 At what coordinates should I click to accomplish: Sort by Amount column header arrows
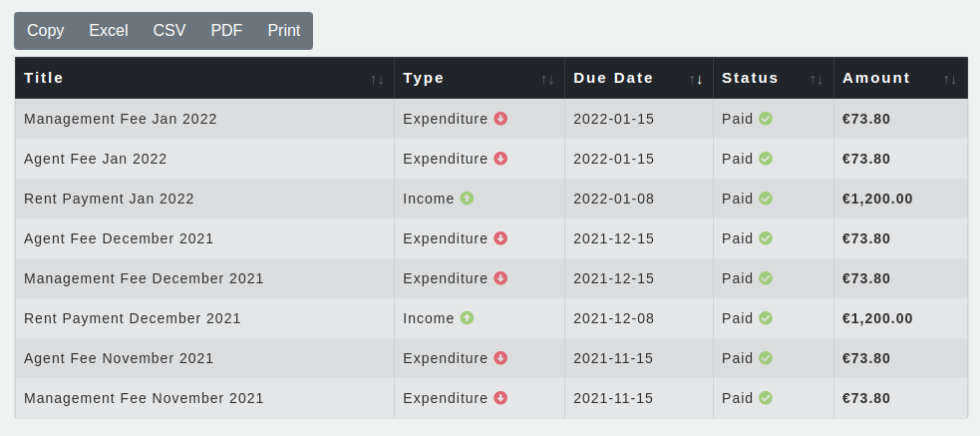(950, 79)
